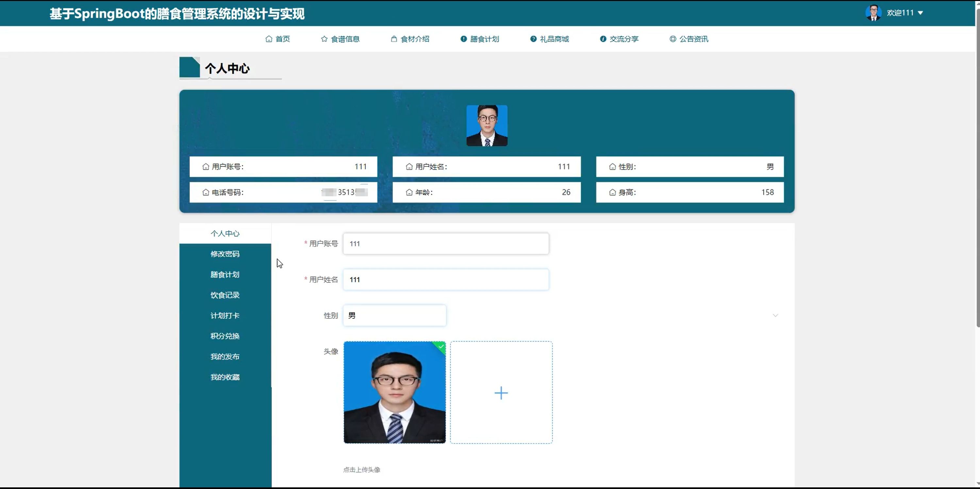Click the large profile avatar in banner
This screenshot has height=489, width=980.
click(x=487, y=126)
